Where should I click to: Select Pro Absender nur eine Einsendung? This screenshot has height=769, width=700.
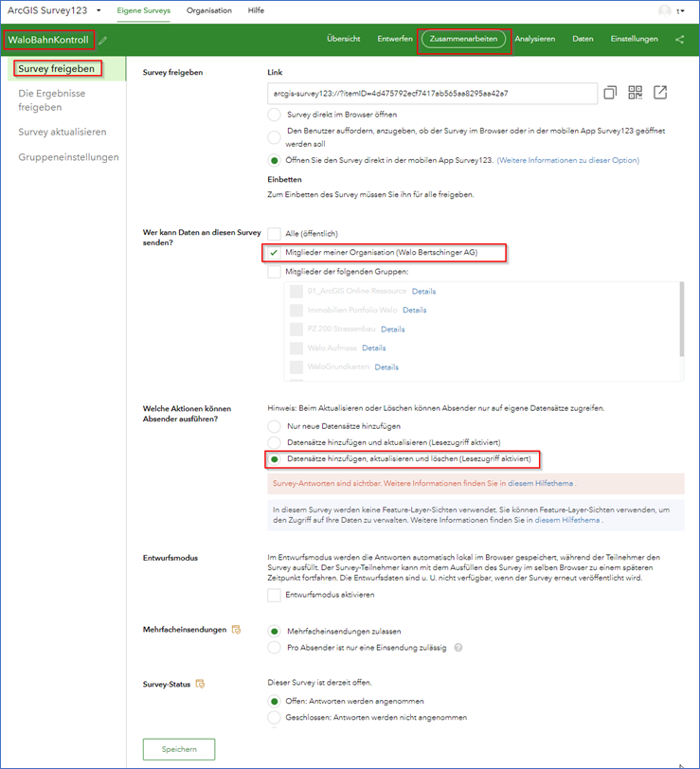coord(274,648)
